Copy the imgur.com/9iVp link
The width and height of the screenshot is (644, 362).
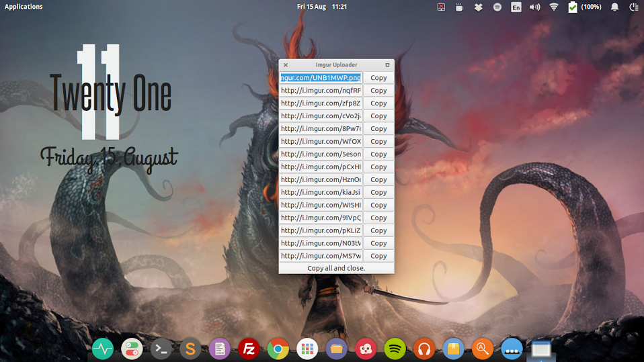click(378, 218)
